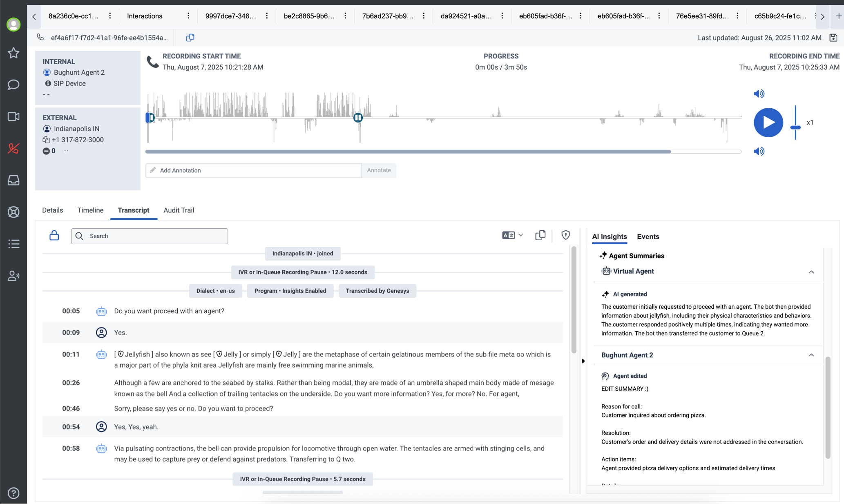The height and width of the screenshot is (504, 844).
Task: Play the call recording
Action: tap(768, 123)
